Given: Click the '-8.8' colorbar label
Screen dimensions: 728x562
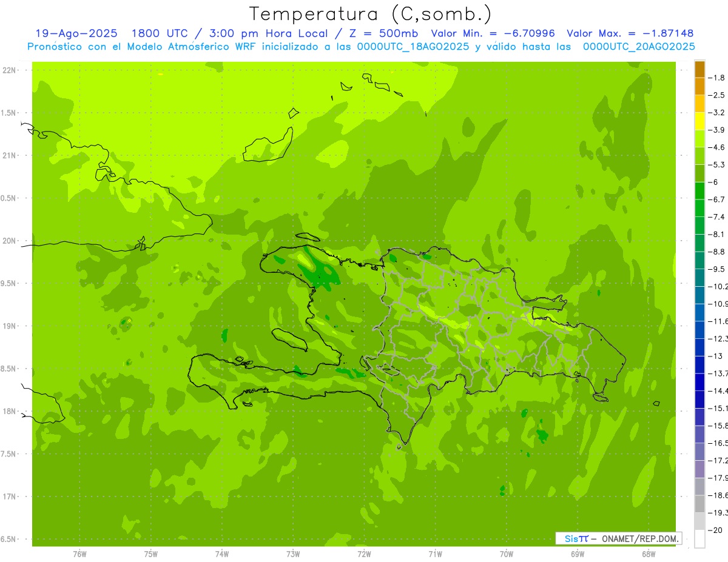Looking at the screenshot, I should (x=718, y=252).
